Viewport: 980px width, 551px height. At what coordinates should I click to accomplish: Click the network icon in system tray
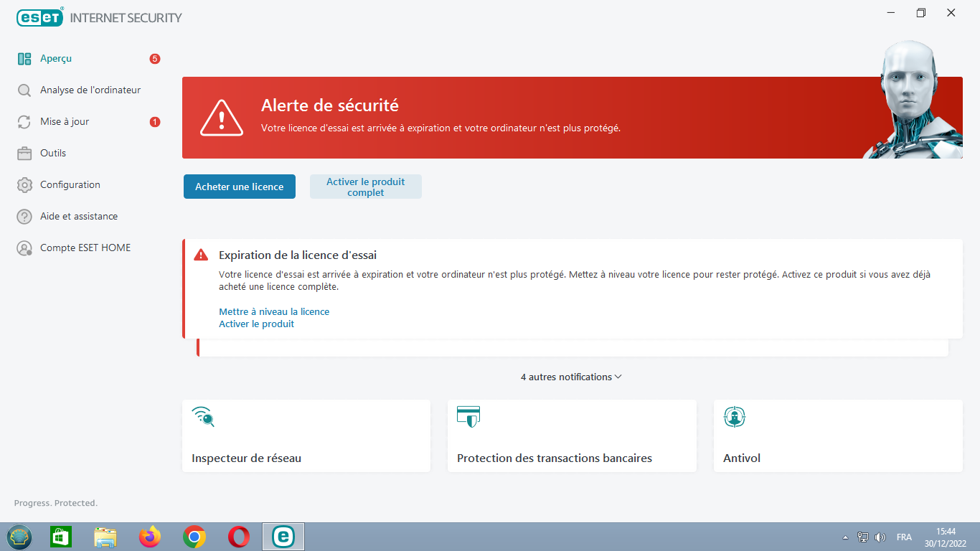coord(863,537)
